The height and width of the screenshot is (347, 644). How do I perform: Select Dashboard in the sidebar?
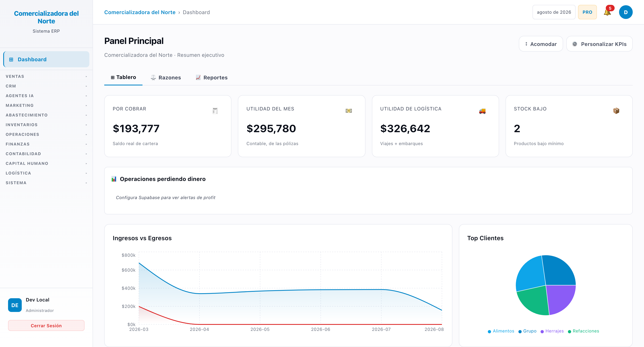(x=46, y=59)
